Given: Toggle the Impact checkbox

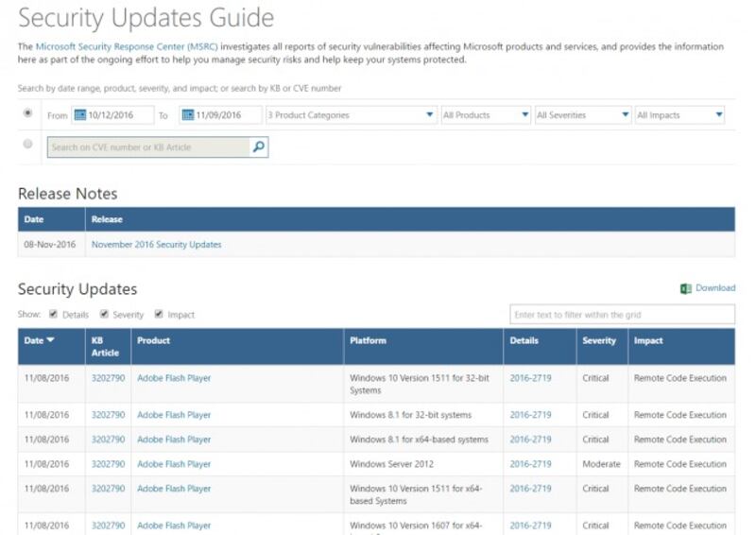Looking at the screenshot, I should click(x=159, y=314).
